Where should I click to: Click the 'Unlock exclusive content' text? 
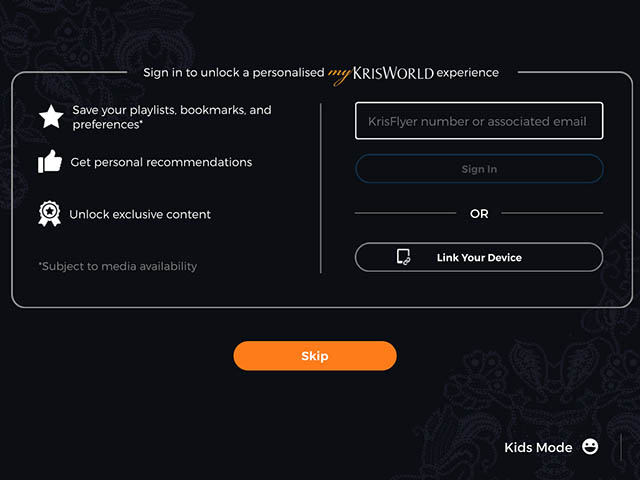coord(140,214)
